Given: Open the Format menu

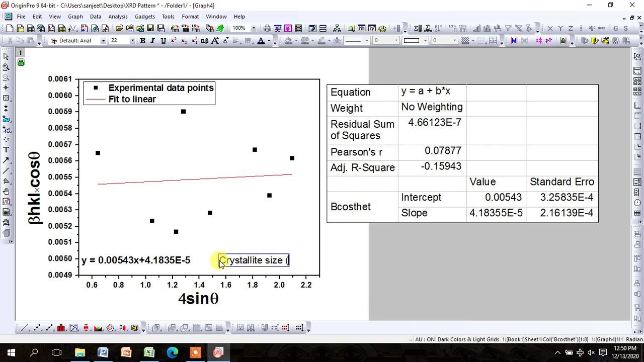Looking at the screenshot, I should coord(190,17).
